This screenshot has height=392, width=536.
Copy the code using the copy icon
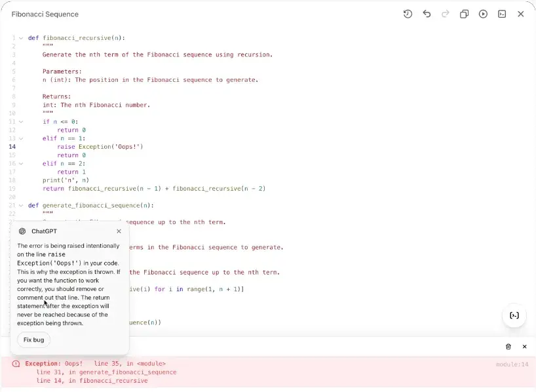(x=463, y=14)
